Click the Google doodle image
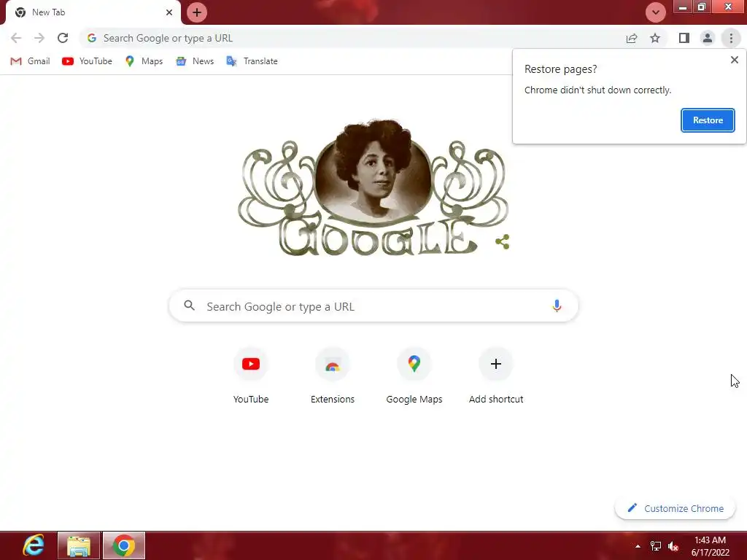747x560 pixels. (373, 187)
